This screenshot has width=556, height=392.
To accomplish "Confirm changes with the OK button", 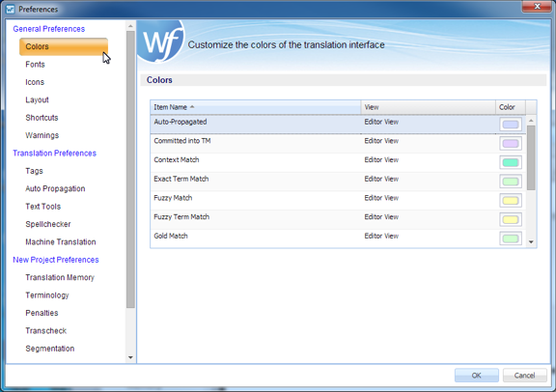I will tap(477, 376).
